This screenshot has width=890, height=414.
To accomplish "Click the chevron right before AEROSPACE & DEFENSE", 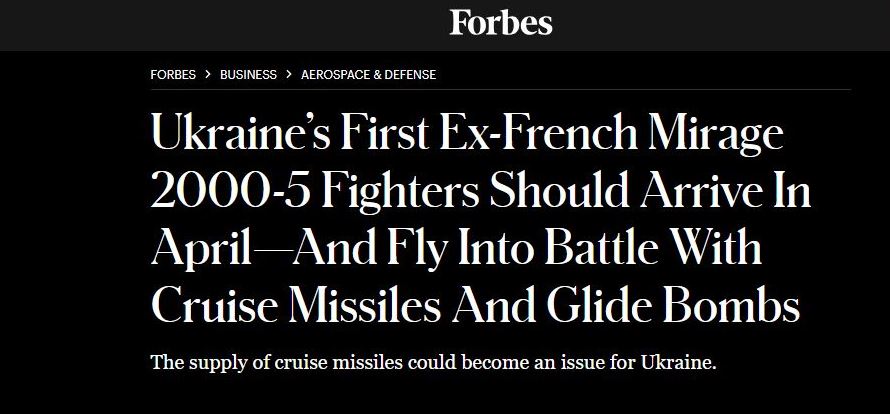I will point(290,75).
